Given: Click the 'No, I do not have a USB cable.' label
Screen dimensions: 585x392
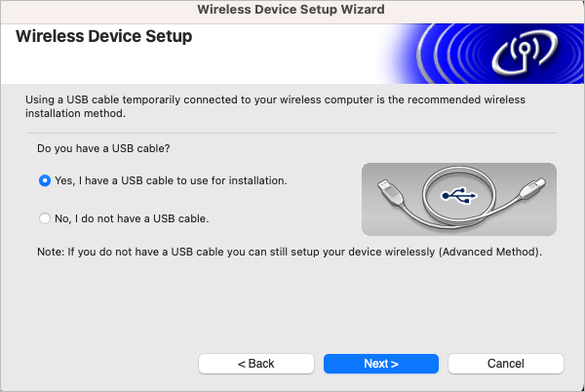Looking at the screenshot, I should 132,218.
